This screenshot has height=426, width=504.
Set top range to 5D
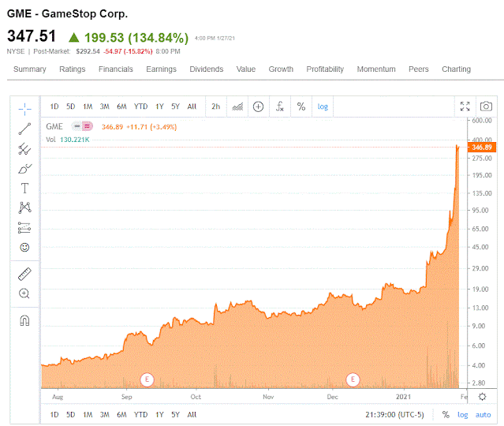pos(71,106)
